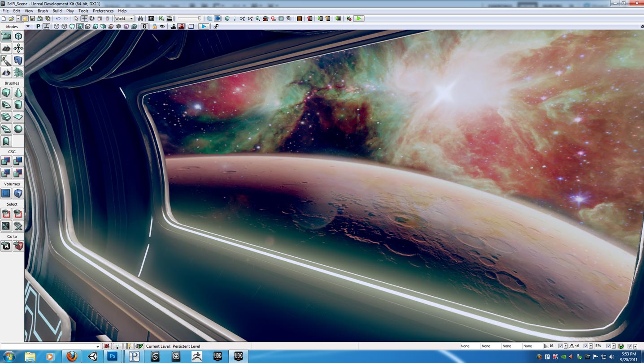Viewport: 644px width, 363px height.
Task: Toggle the rotation grid snap checkbox
Action: click(586, 346)
